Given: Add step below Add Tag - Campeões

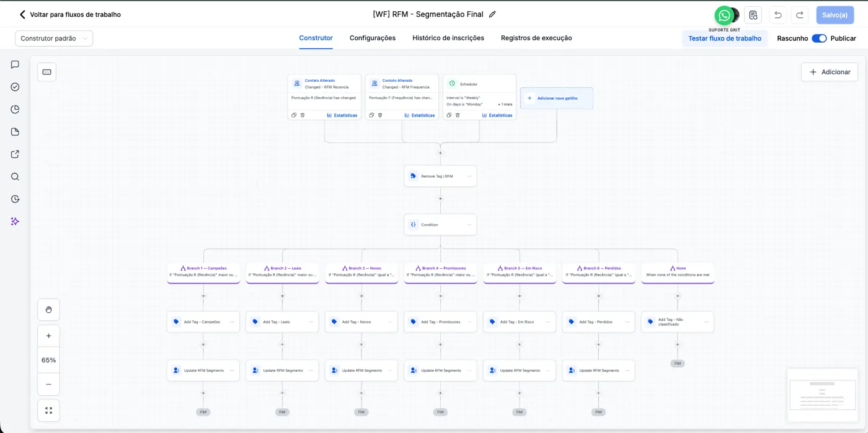Looking at the screenshot, I should [x=203, y=344].
